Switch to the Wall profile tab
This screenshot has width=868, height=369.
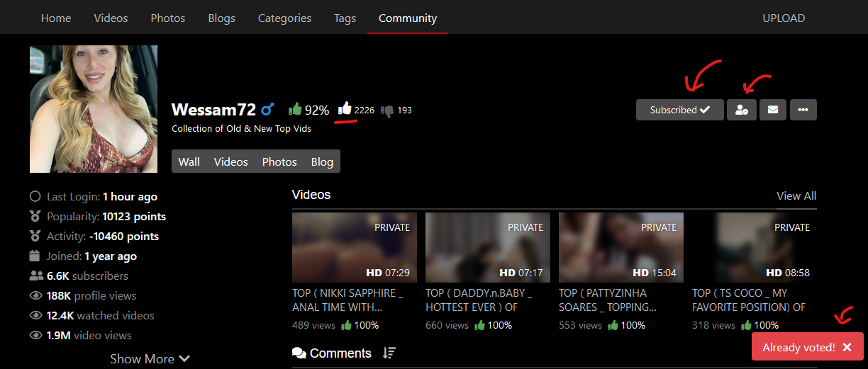(189, 161)
